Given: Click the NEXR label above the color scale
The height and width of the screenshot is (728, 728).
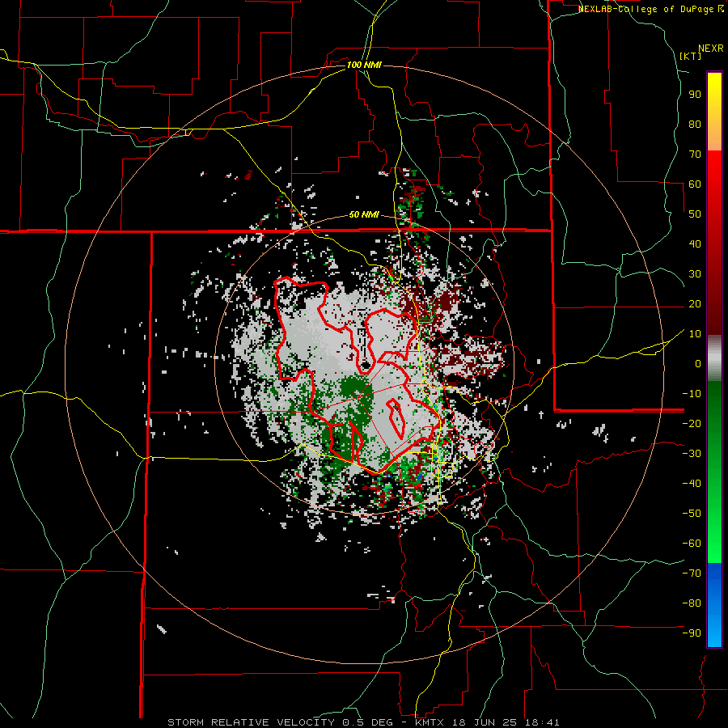Looking at the screenshot, I should coord(710,49).
